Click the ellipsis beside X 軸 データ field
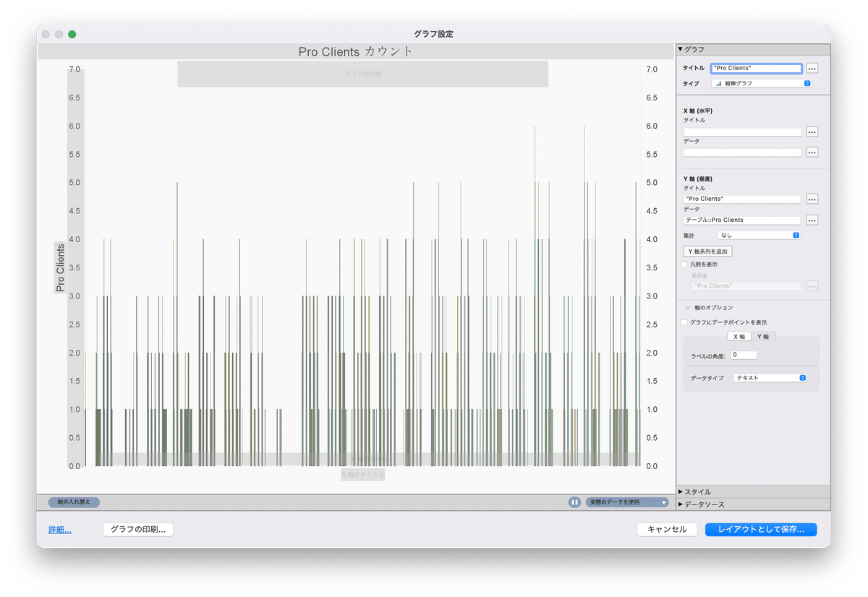Image resolution: width=868 pixels, height=597 pixels. (812, 152)
